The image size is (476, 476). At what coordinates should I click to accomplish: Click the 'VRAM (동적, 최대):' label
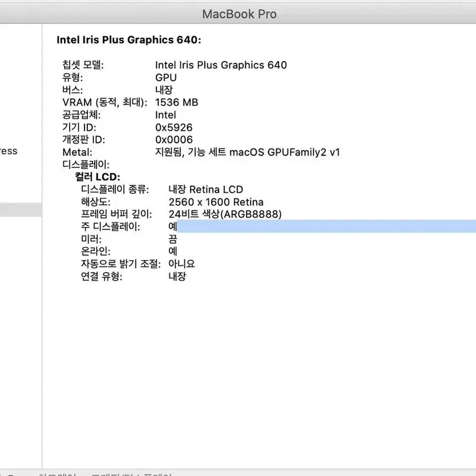[x=105, y=102]
